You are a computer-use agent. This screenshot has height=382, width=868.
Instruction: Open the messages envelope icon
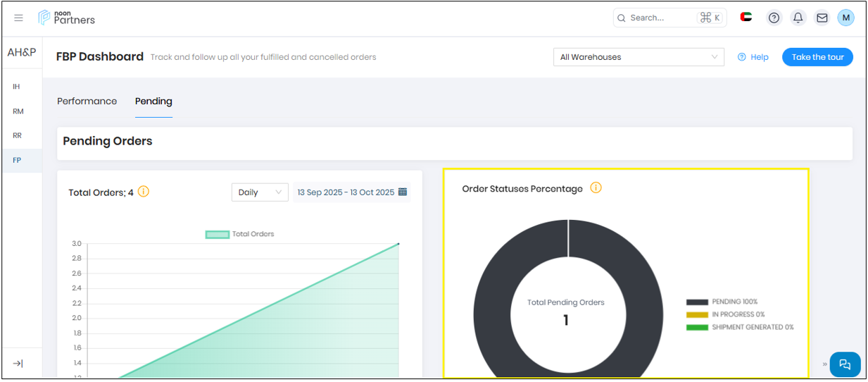pos(822,18)
